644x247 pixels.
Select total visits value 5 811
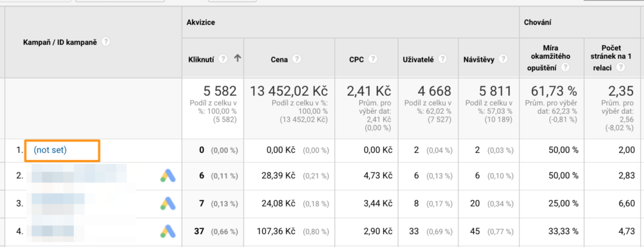tap(495, 91)
